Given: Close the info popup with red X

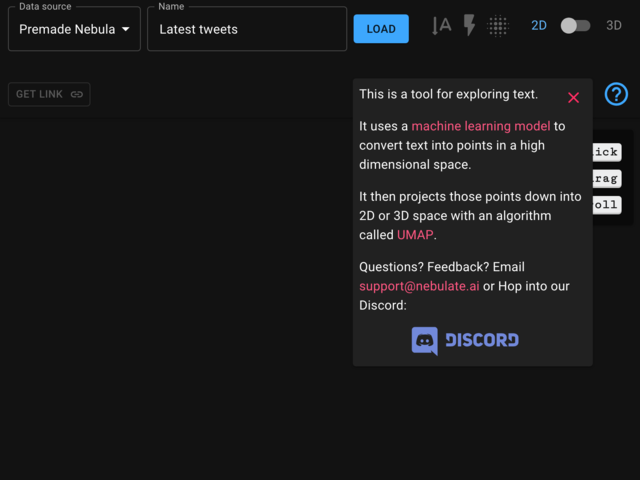Looking at the screenshot, I should [573, 98].
